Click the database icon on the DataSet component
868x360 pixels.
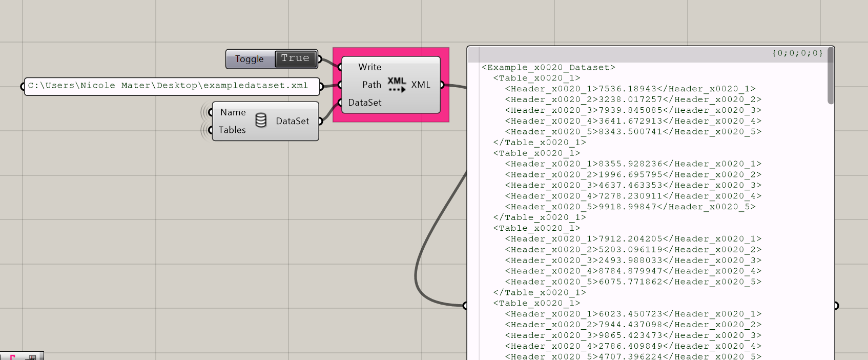coord(261,121)
